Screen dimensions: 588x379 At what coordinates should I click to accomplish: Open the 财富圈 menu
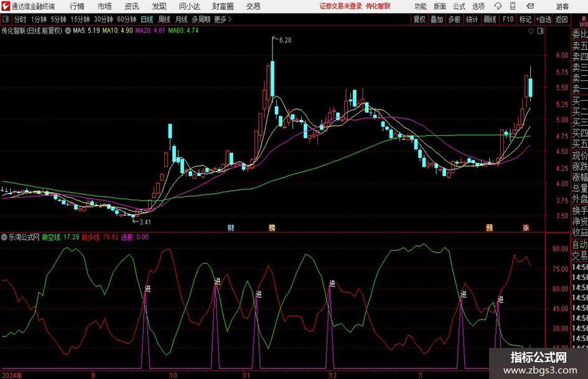click(x=223, y=6)
